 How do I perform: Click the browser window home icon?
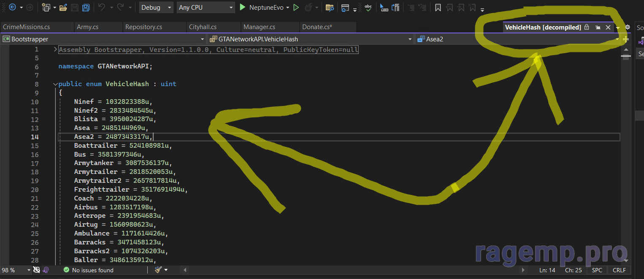pyautogui.click(x=345, y=8)
